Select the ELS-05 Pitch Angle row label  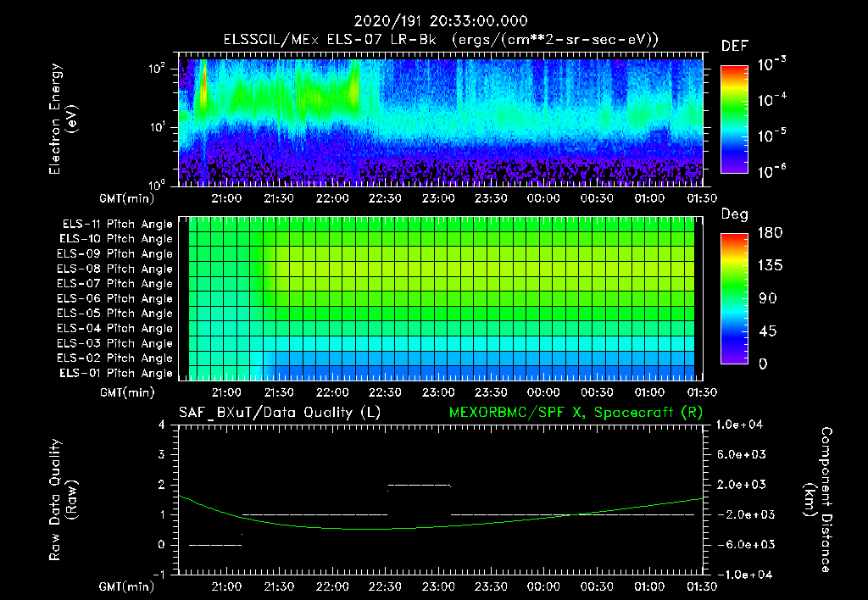(x=115, y=314)
